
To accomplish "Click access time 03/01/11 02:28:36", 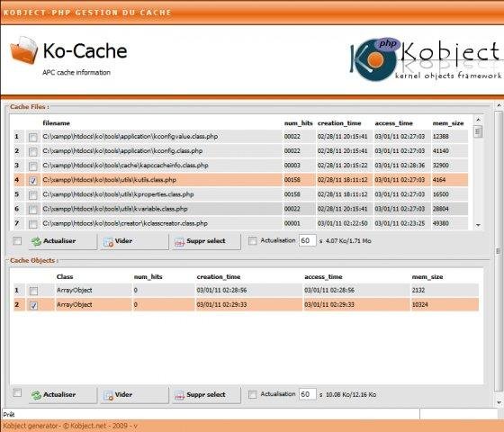I will [400, 166].
